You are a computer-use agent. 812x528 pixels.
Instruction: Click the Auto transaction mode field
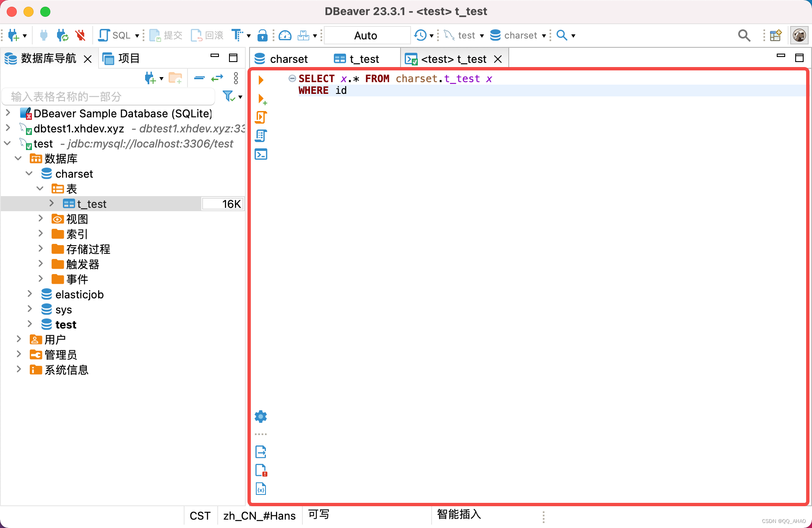(367, 36)
